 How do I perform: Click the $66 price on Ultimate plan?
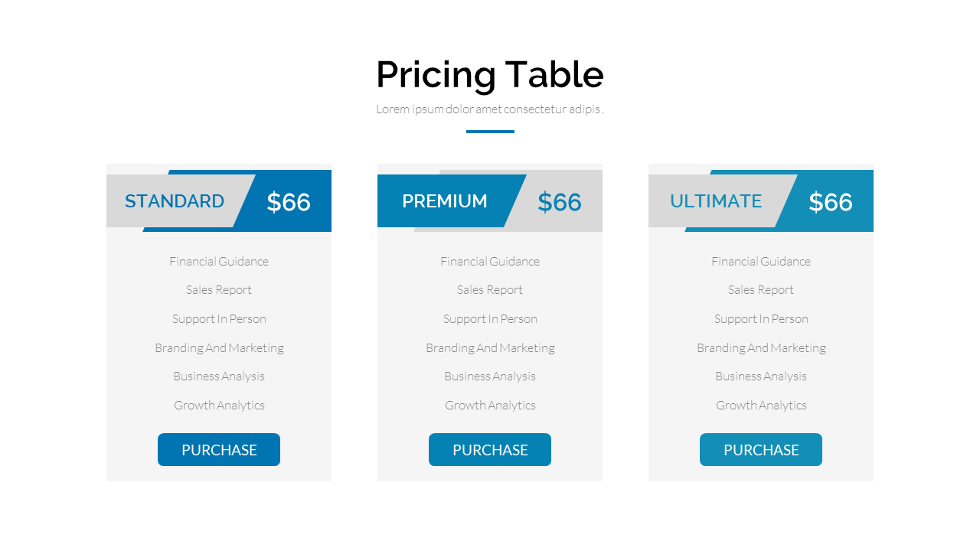click(x=831, y=202)
